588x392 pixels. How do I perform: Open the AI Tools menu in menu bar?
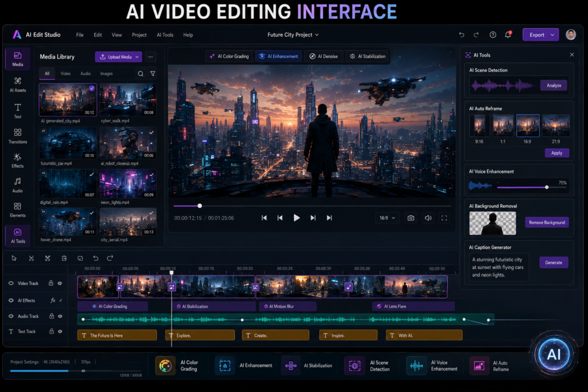pyautogui.click(x=165, y=35)
